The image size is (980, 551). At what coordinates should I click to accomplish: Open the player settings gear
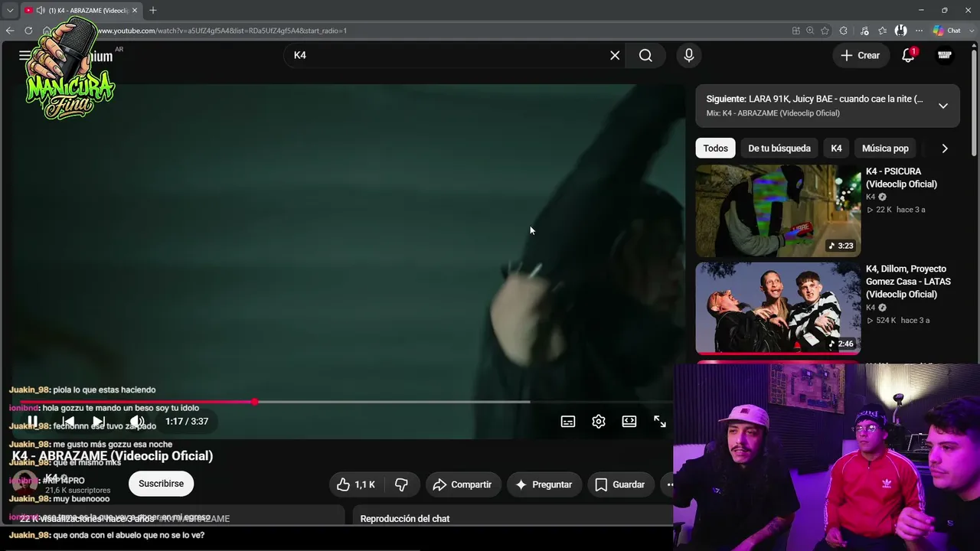pyautogui.click(x=599, y=422)
